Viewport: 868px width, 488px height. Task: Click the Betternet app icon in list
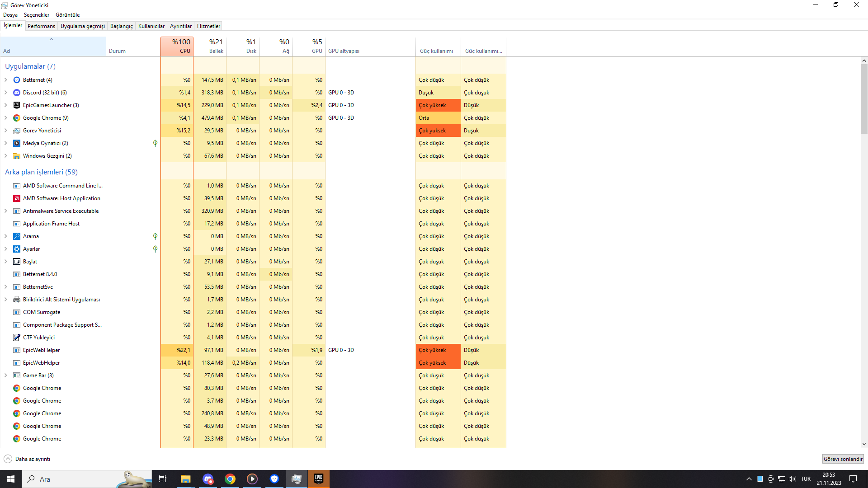pyautogui.click(x=17, y=80)
